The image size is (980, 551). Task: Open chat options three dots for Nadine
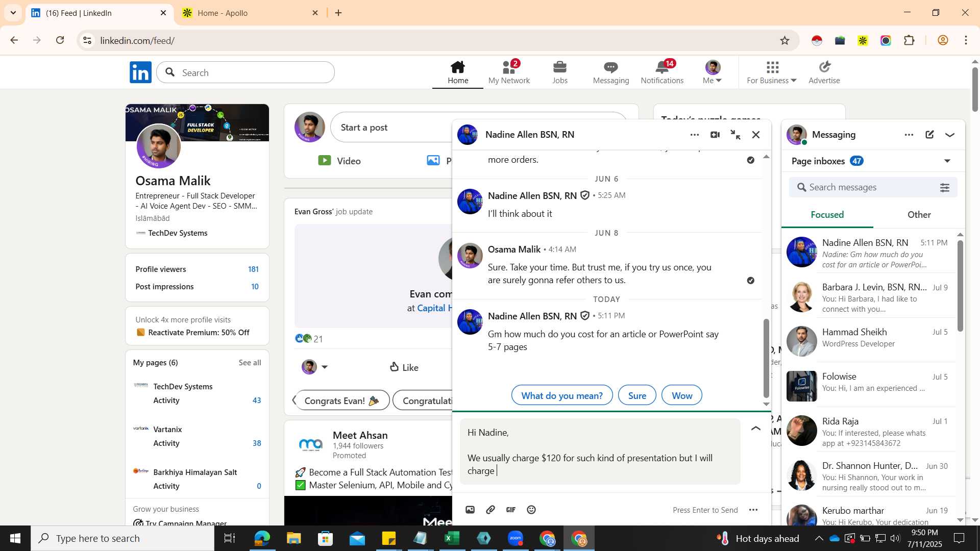point(695,135)
